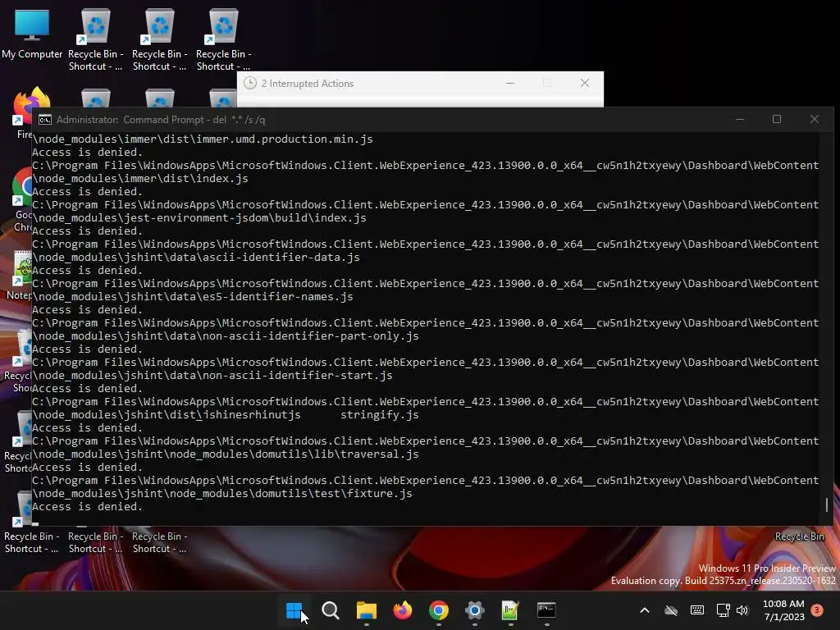840x630 pixels.
Task: Open taskbar Search magnifier icon
Action: click(330, 610)
